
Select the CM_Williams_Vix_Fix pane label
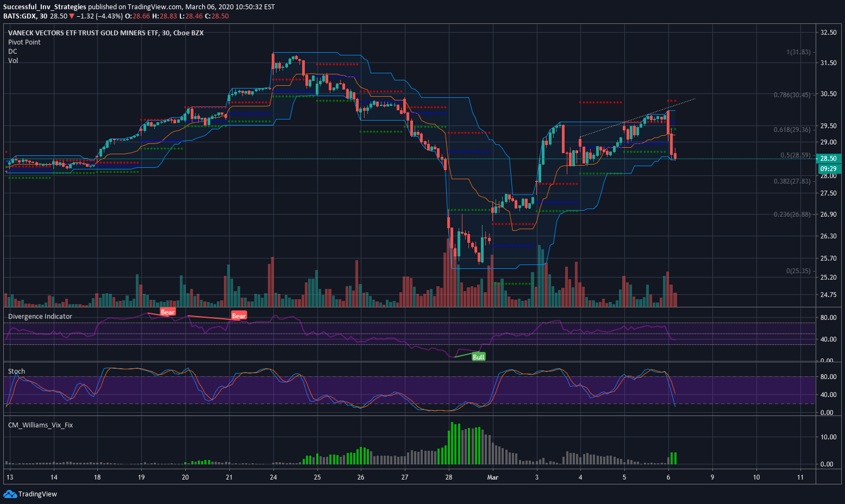click(40, 425)
